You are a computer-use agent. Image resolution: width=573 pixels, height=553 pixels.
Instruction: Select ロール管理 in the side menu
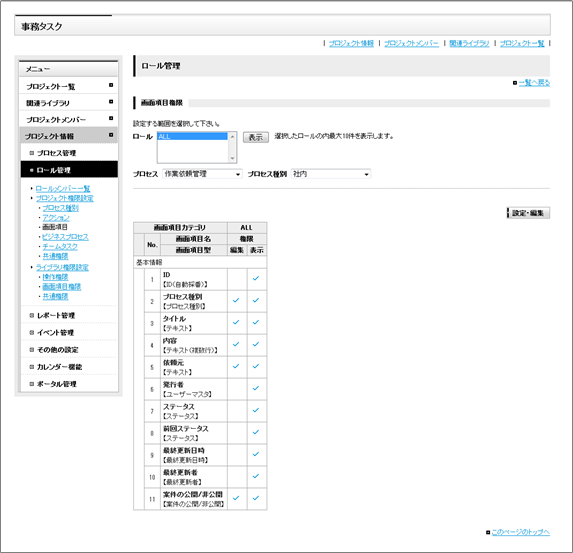69,170
